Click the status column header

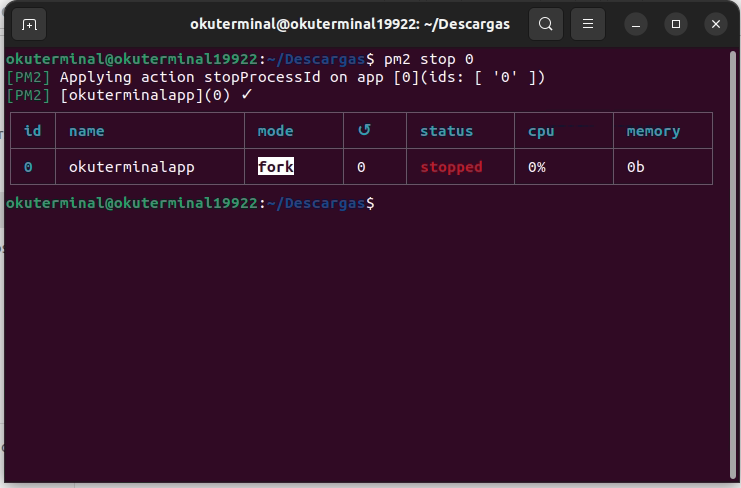[x=446, y=131]
